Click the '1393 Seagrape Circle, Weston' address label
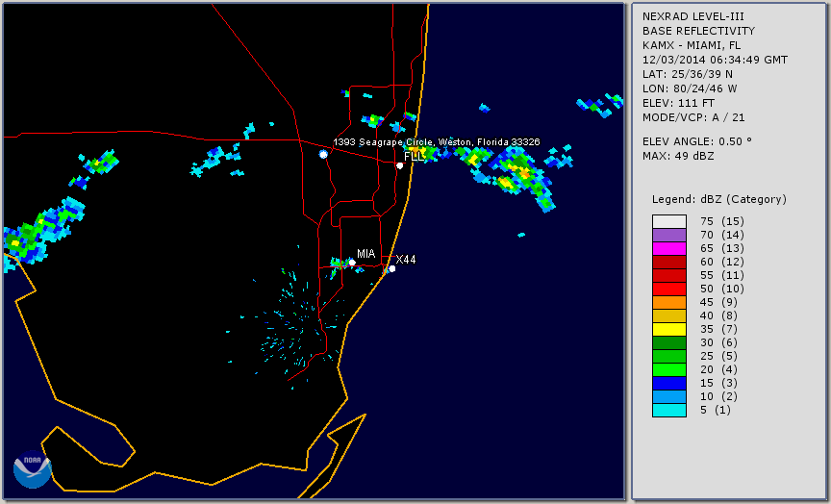The height and width of the screenshot is (504, 831). click(436, 142)
